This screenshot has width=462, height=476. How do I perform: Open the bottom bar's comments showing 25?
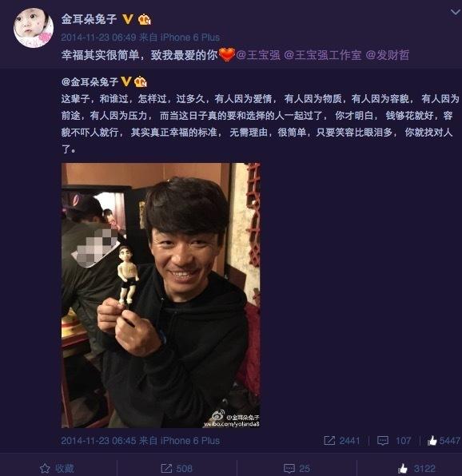(297, 468)
